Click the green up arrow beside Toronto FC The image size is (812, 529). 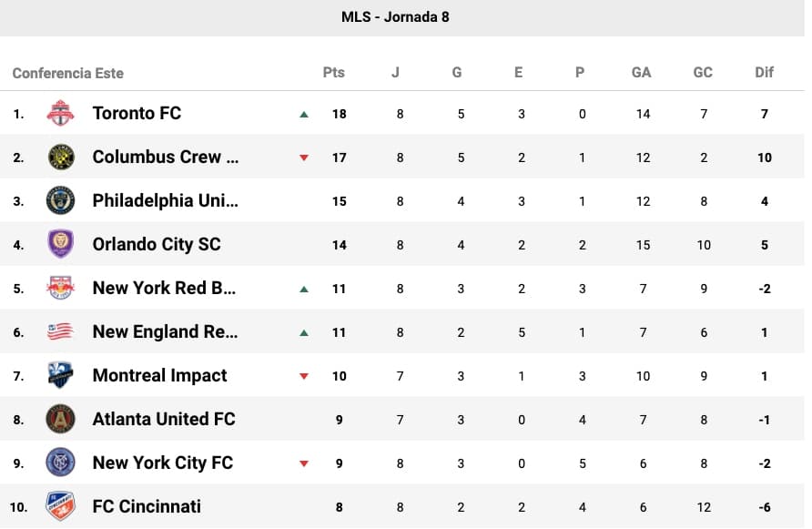tap(304, 115)
